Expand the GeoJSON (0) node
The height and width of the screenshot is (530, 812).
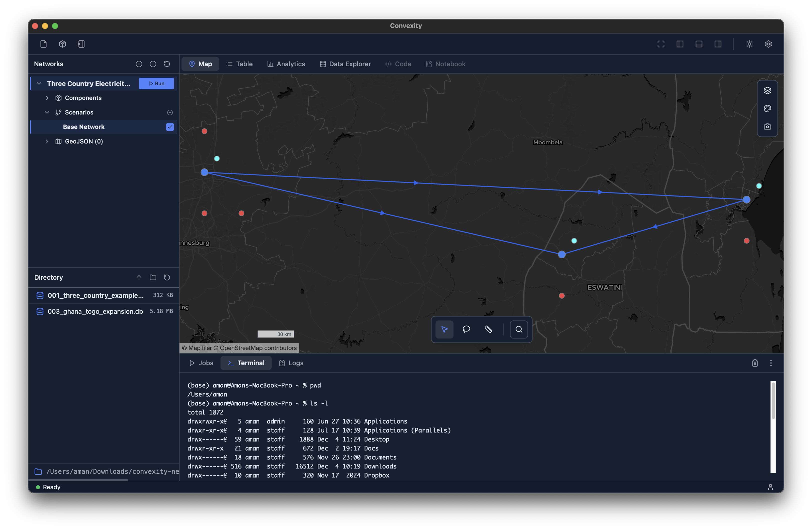pyautogui.click(x=47, y=141)
